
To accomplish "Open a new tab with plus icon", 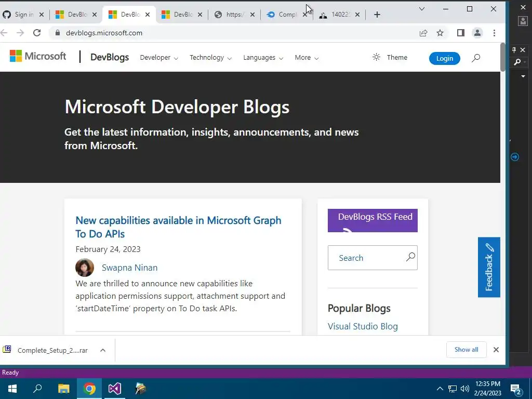I will point(377,15).
